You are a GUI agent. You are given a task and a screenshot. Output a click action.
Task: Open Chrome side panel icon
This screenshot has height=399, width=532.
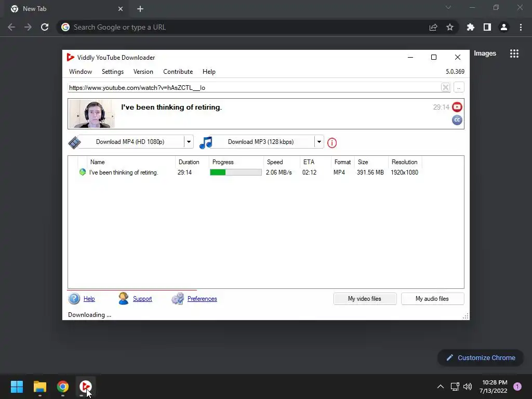[487, 27]
